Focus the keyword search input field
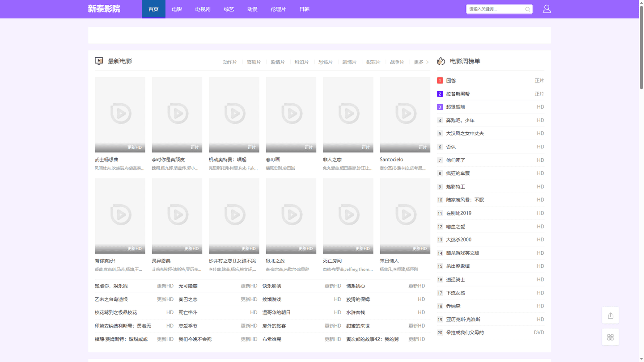This screenshot has width=644, height=362. click(x=496, y=9)
